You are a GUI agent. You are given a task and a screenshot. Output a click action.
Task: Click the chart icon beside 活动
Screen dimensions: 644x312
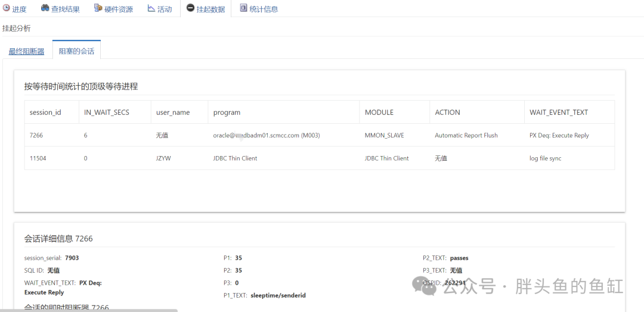coord(151,8)
